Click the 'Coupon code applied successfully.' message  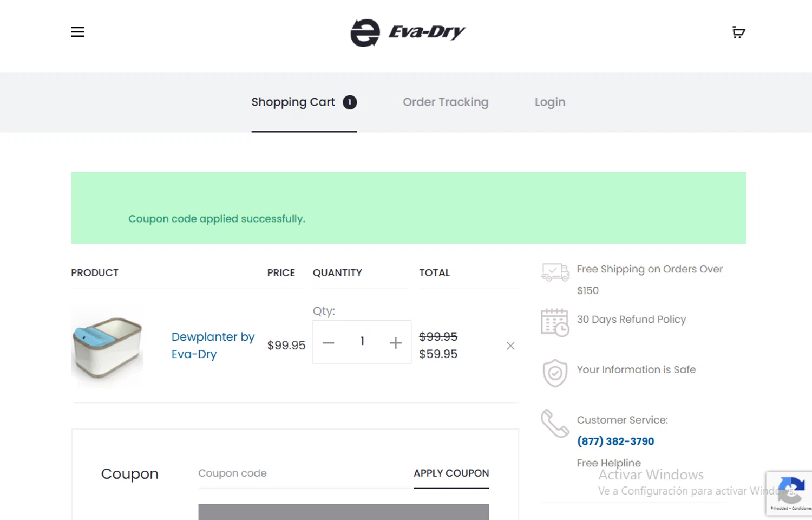217,219
